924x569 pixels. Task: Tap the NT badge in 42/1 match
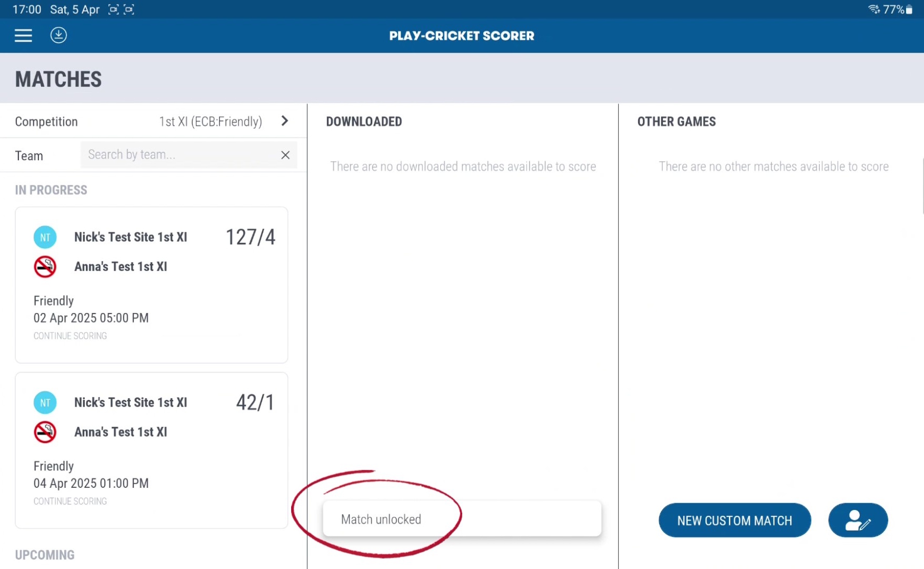click(45, 403)
